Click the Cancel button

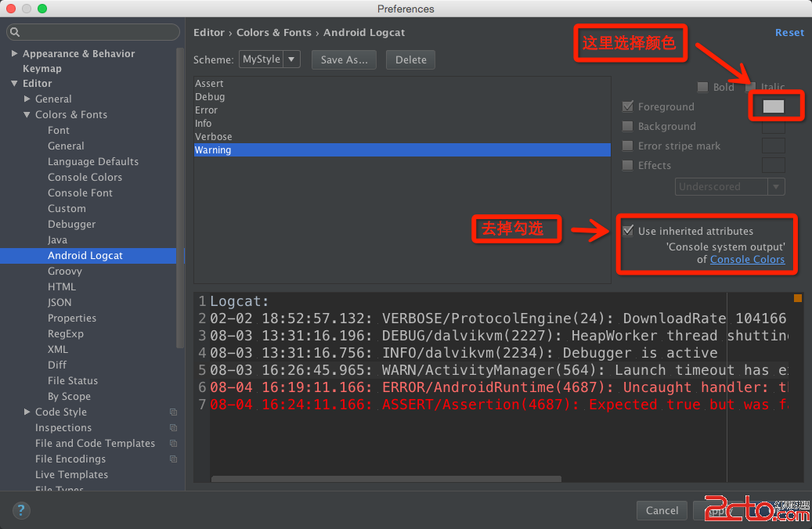click(662, 510)
